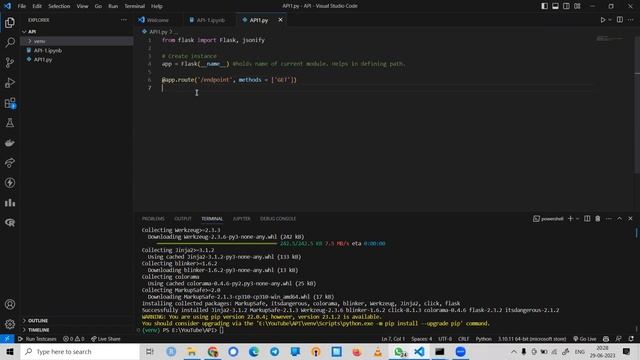Open the Explorer view in activity bar

(10, 22)
